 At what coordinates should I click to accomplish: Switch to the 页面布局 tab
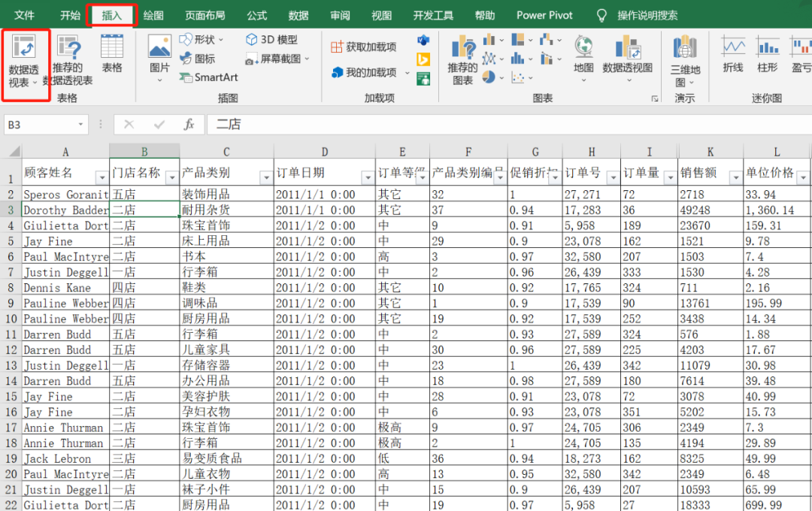point(205,16)
